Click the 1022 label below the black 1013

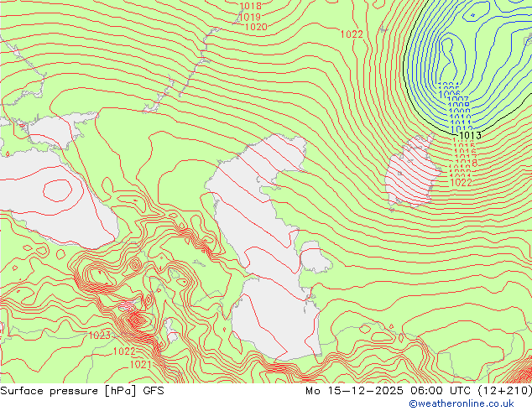click(x=461, y=183)
